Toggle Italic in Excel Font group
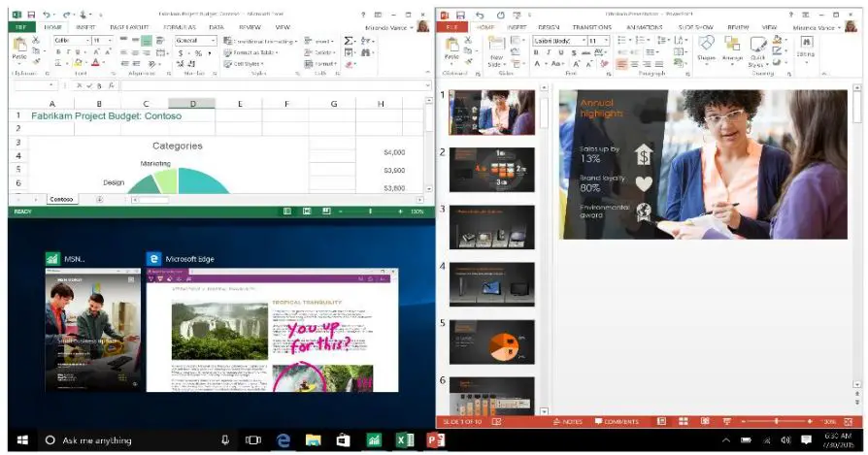Image resolution: width=868 pixels, height=455 pixels. (x=68, y=52)
